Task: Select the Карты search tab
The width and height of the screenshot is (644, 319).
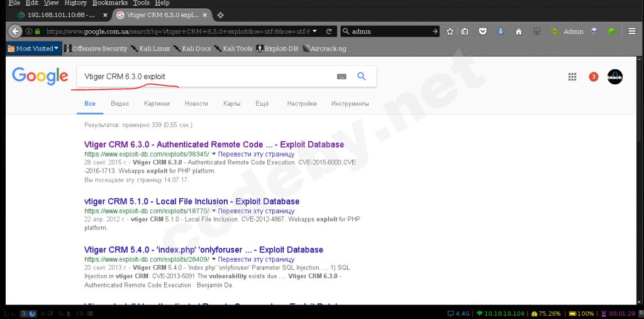Action: [232, 104]
